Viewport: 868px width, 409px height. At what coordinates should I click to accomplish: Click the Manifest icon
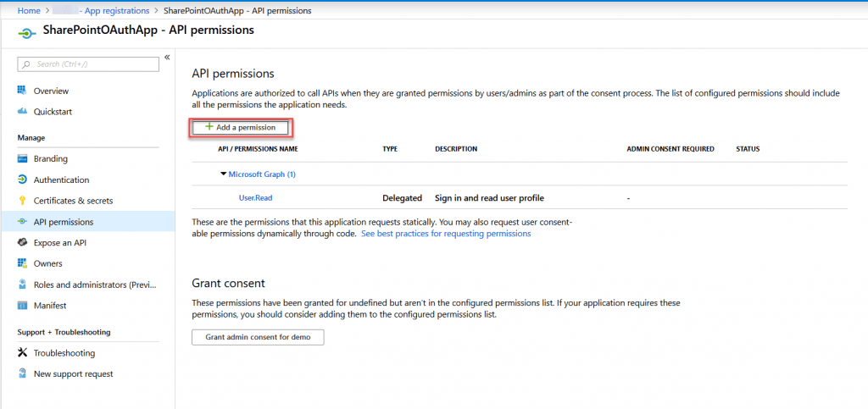pyautogui.click(x=22, y=306)
